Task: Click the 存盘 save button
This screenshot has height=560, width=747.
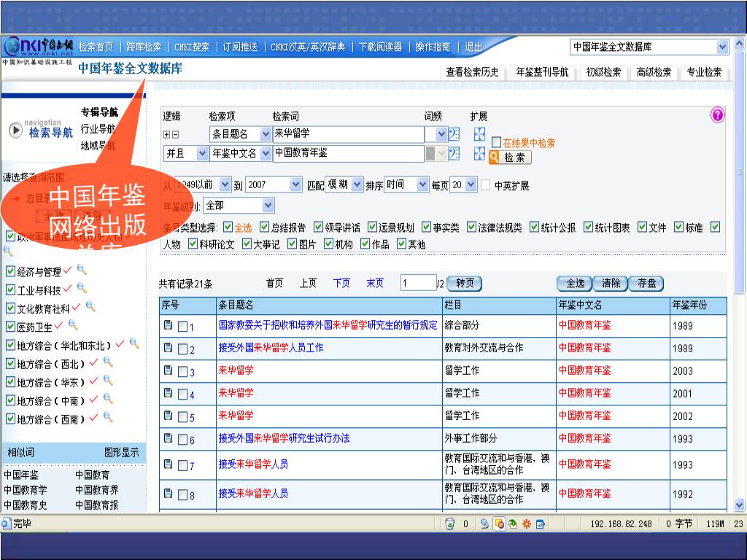Action: point(646,284)
